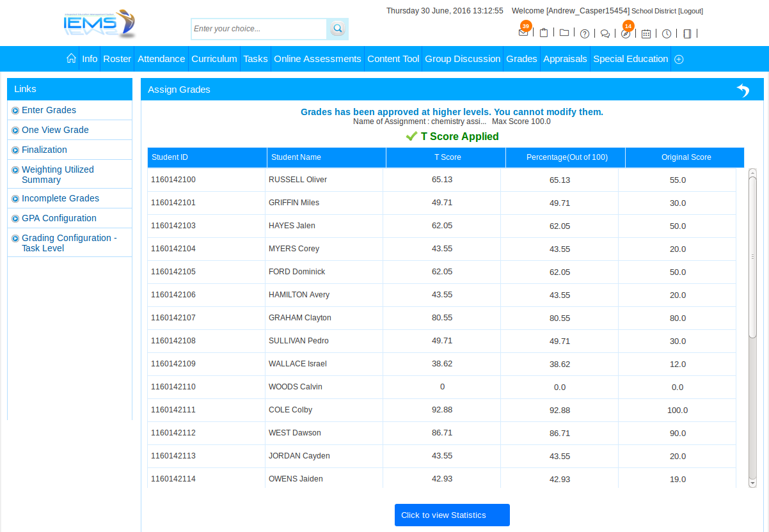Click the Logout link
The image size is (769, 532).
(690, 11)
